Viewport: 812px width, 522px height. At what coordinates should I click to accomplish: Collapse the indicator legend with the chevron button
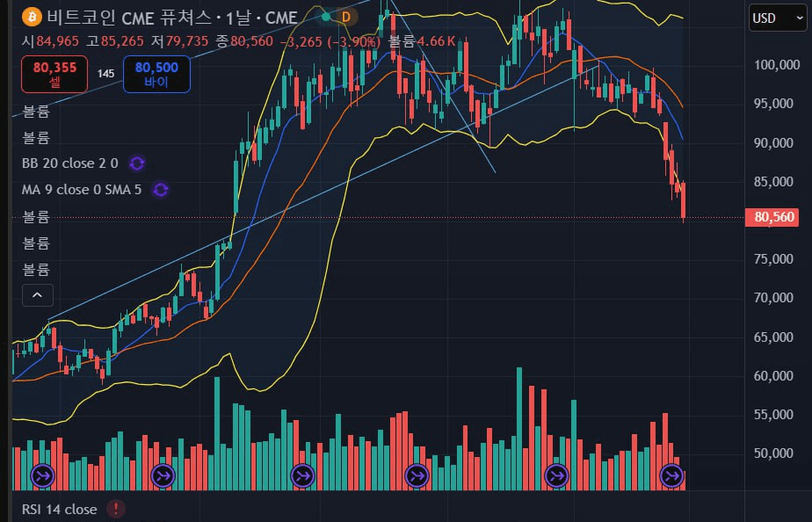point(38,295)
